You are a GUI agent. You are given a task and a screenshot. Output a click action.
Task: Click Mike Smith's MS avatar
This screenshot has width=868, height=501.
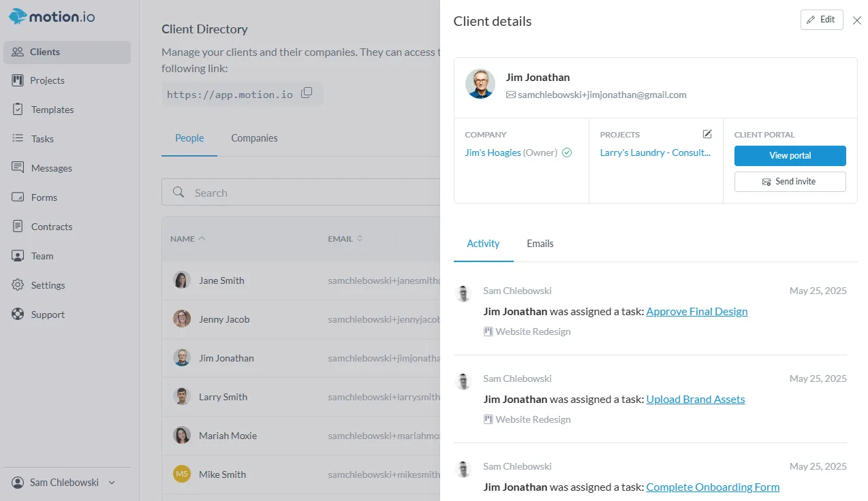click(x=182, y=474)
